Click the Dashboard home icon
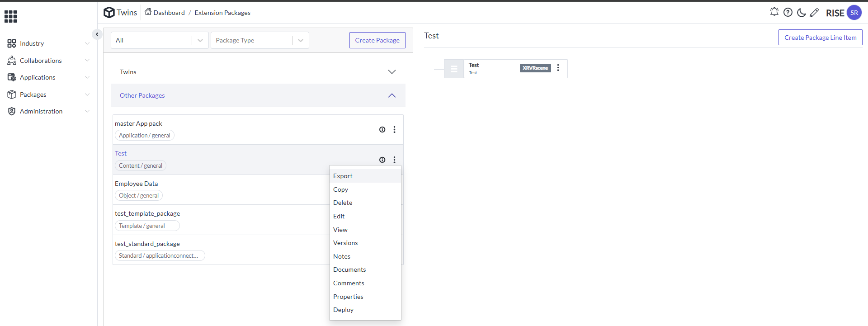The height and width of the screenshot is (326, 868). [148, 12]
